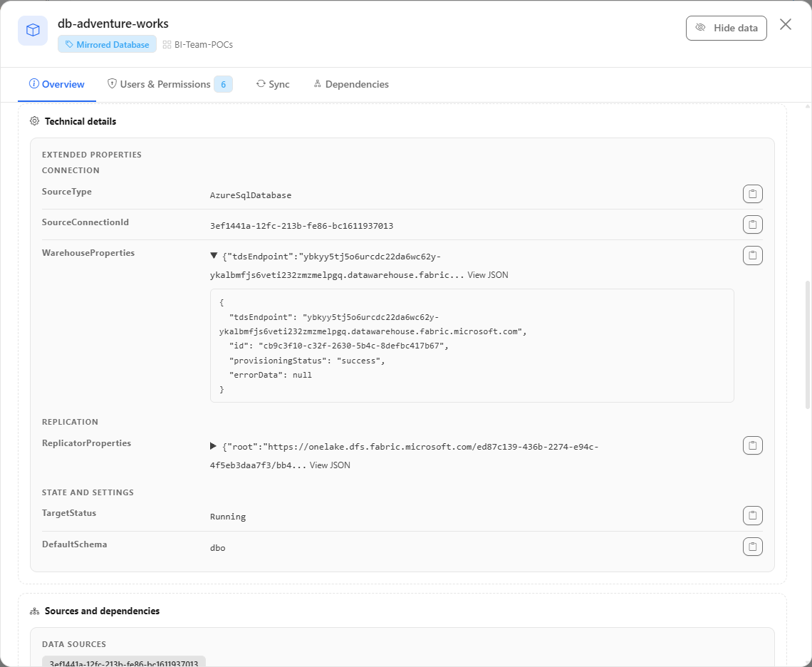812x667 pixels.
Task: Copy the SourceConnectionId value
Action: pos(752,224)
